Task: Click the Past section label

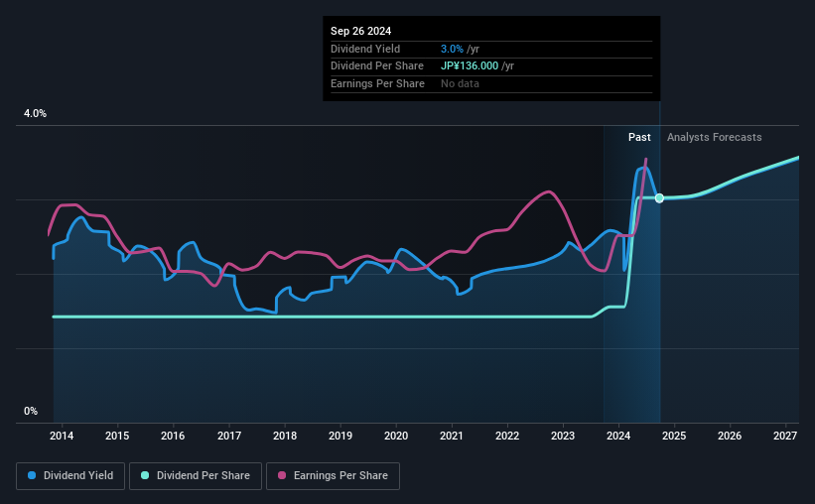Action: tap(639, 137)
